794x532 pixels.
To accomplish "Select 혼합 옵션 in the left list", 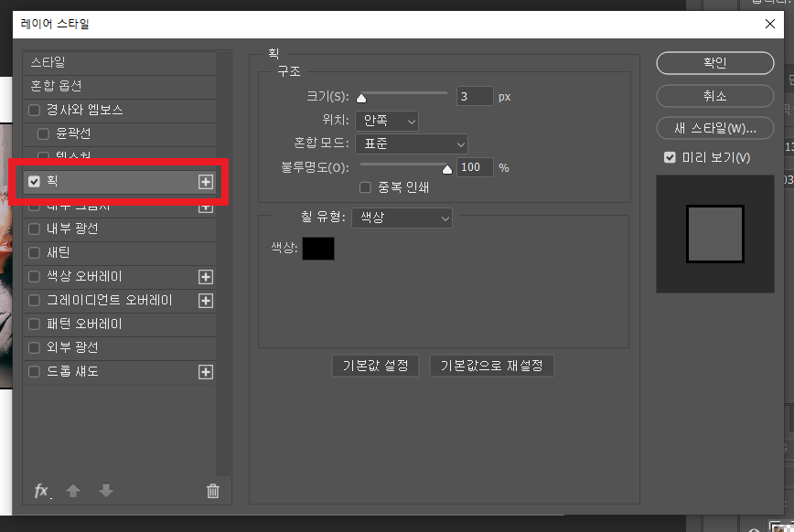I will 57,86.
